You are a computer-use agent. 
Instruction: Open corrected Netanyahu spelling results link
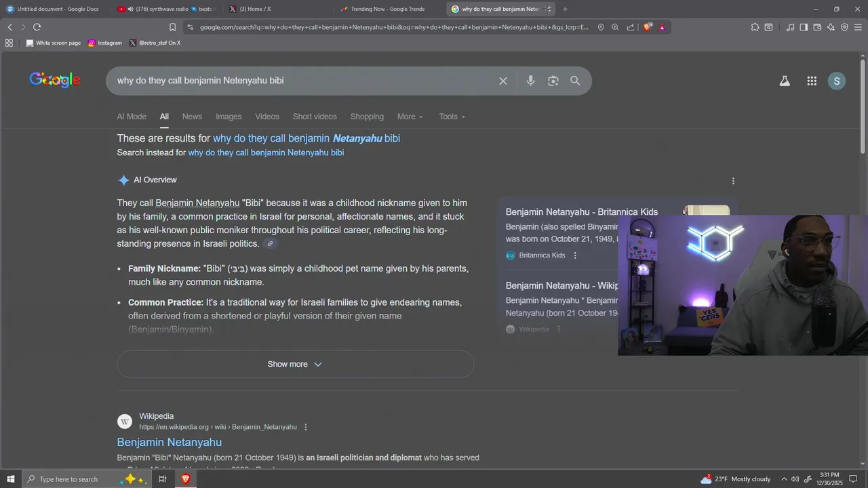pyautogui.click(x=307, y=138)
